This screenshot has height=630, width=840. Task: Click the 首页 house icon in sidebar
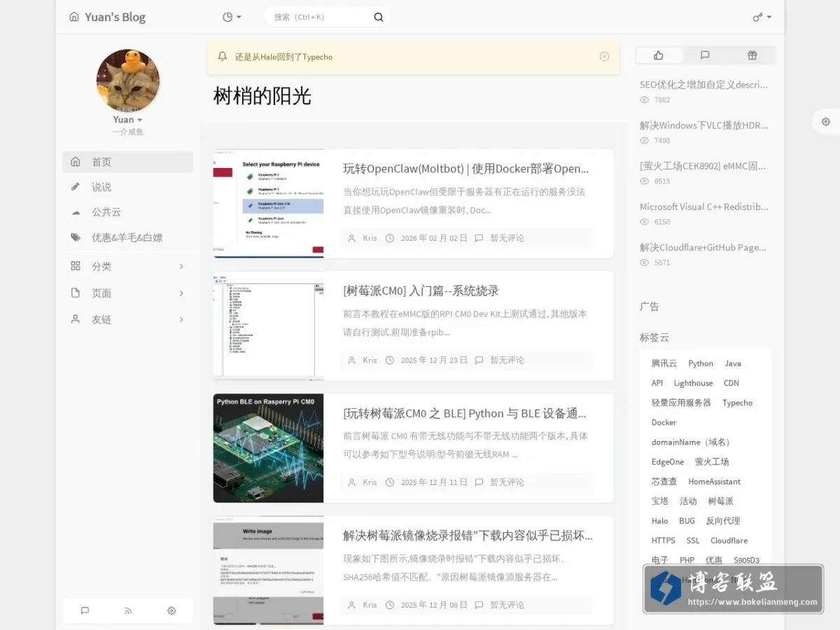[76, 162]
